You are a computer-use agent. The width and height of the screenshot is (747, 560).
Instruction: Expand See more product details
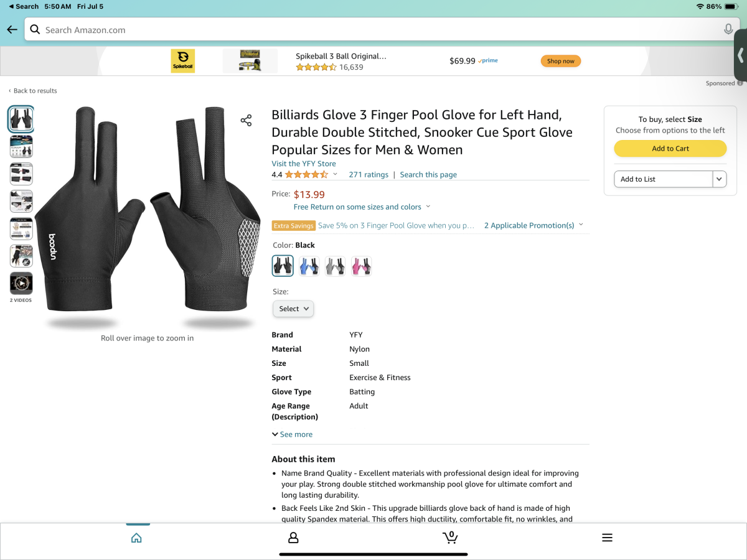click(x=293, y=434)
